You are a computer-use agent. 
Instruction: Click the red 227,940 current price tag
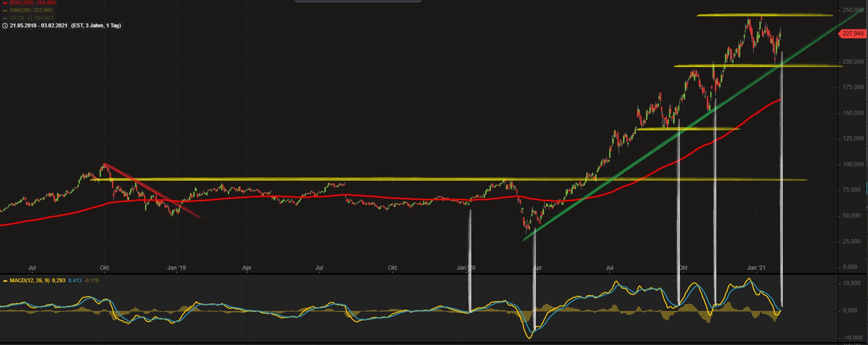point(853,34)
